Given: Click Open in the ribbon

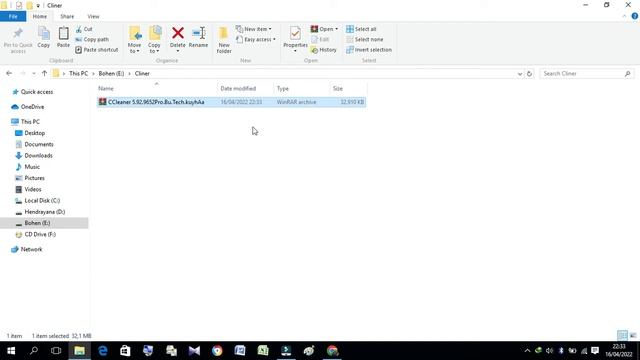Looking at the screenshot, I should point(324,29).
